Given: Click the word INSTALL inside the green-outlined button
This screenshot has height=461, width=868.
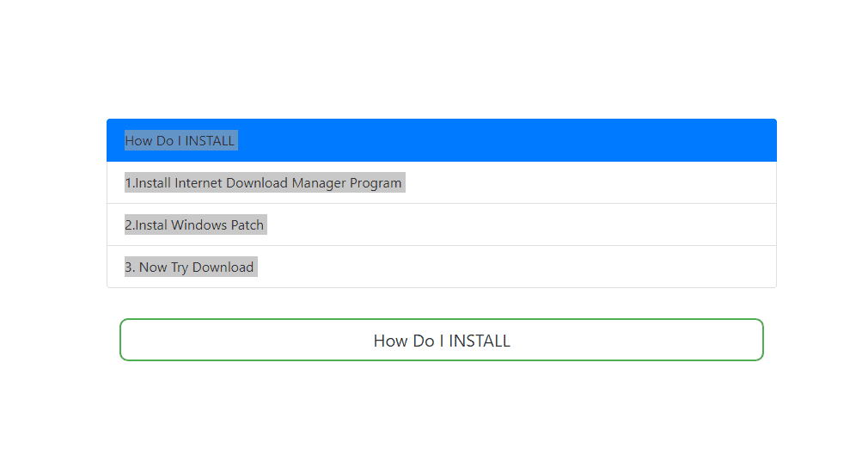Looking at the screenshot, I should click(480, 341).
